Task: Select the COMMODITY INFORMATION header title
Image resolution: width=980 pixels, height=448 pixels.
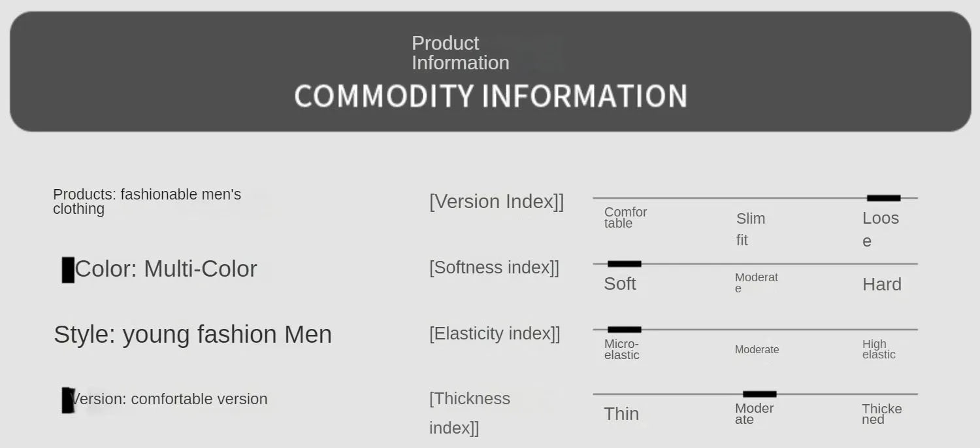Action: tap(490, 96)
